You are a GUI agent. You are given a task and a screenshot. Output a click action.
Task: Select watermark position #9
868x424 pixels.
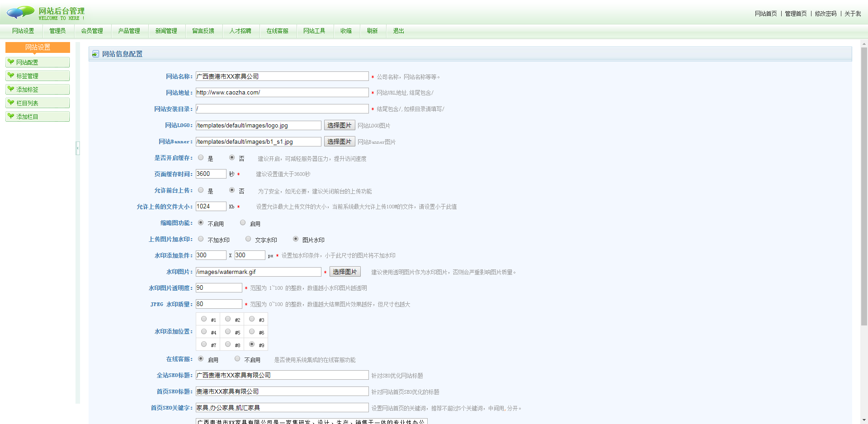tap(252, 344)
